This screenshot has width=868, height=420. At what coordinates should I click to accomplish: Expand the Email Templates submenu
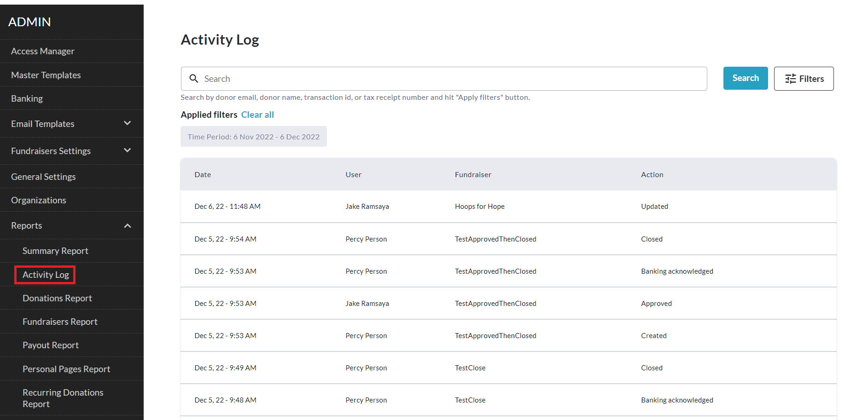point(128,123)
